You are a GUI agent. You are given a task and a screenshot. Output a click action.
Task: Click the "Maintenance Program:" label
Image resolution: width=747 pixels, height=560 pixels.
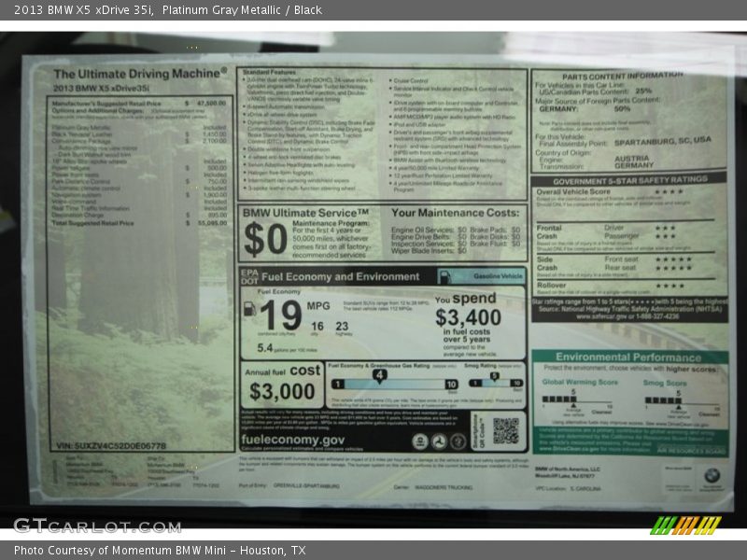331,223
